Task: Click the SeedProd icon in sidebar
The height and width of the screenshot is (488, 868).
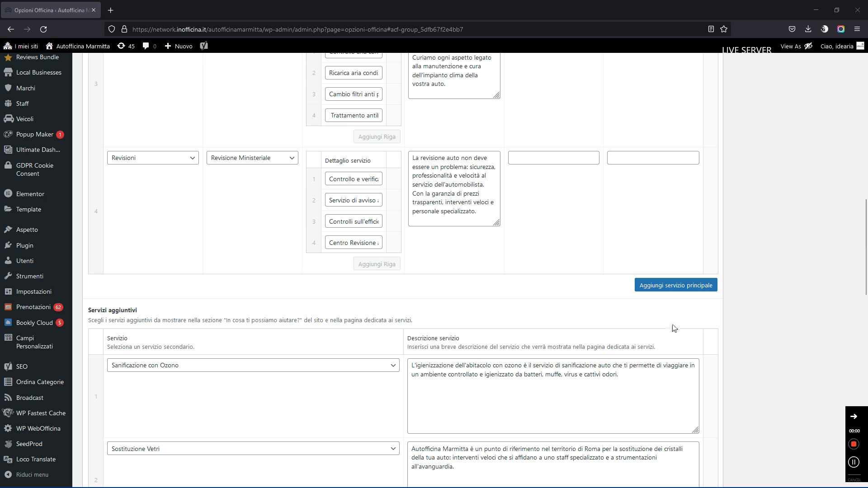Action: 8,444
